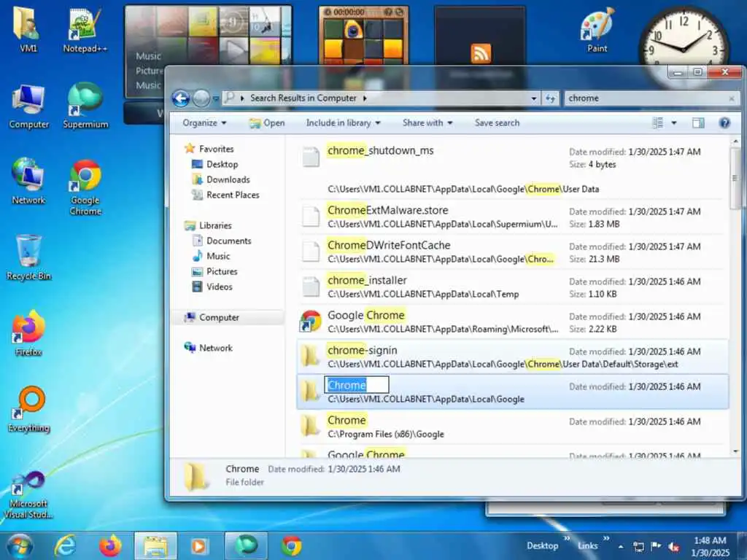Open Internet Explorer from the taskbar
747x560 pixels.
point(65,545)
